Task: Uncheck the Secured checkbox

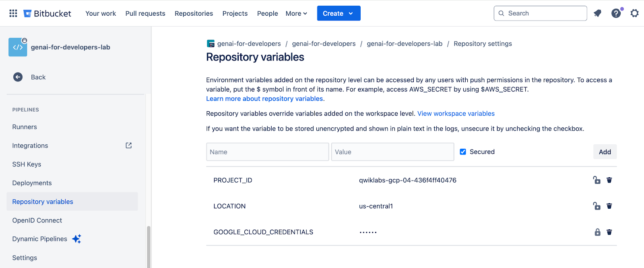Action: pos(463,152)
